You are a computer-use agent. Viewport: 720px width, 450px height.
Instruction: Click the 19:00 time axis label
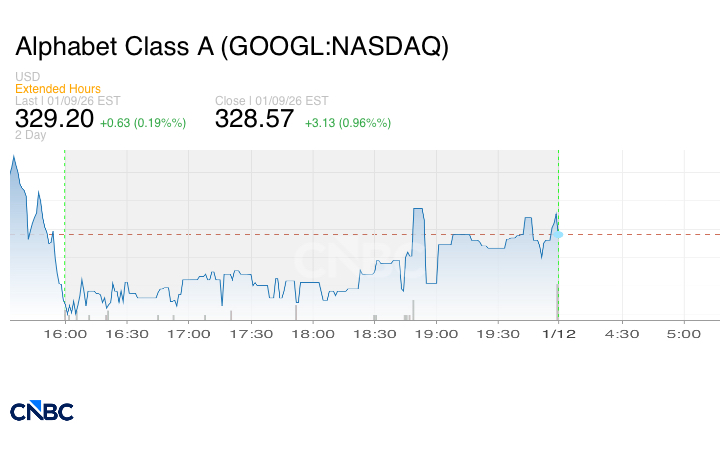436,334
